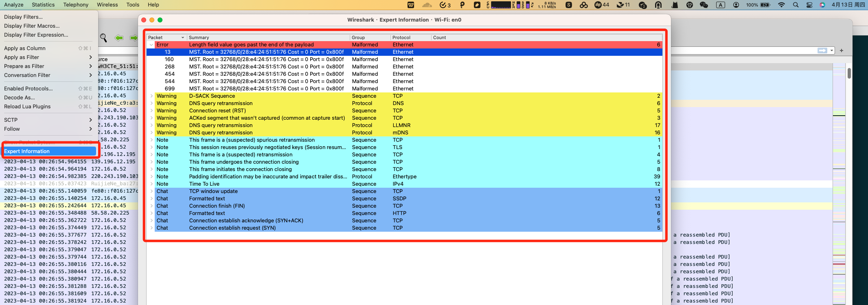Click the Session resumption TLS note row
This screenshot has height=305, width=868.
[x=404, y=147]
